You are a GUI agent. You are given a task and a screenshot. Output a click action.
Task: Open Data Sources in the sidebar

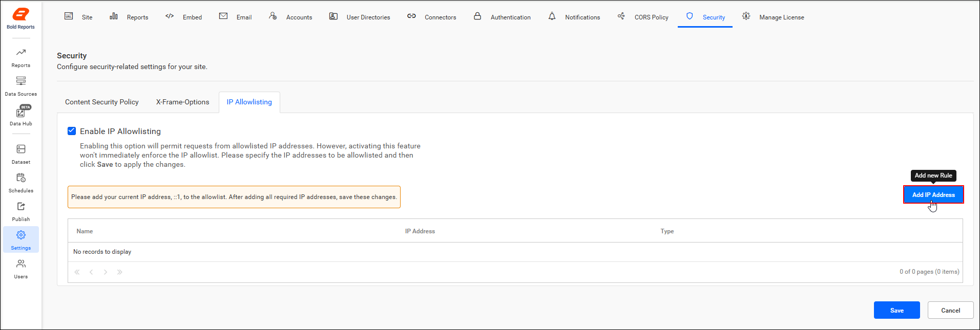(x=21, y=86)
